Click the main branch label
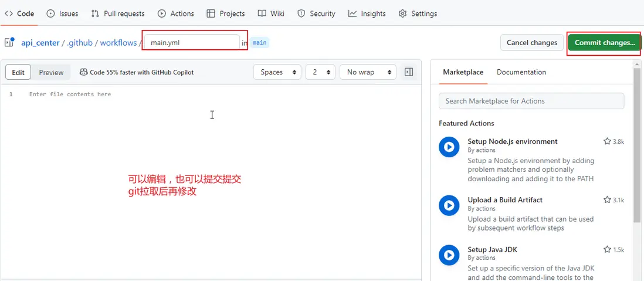Viewport: 644px width, 281px height. point(260,42)
